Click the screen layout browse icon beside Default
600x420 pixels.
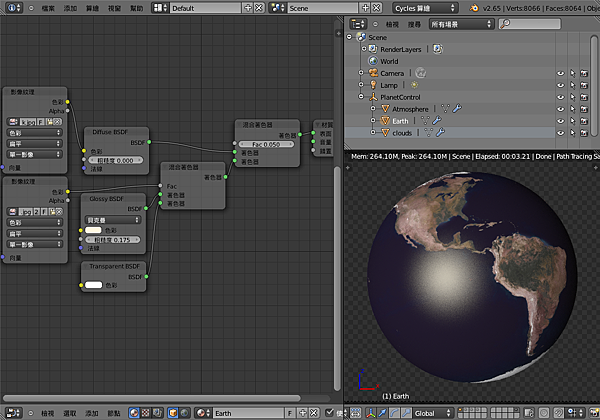[160, 8]
